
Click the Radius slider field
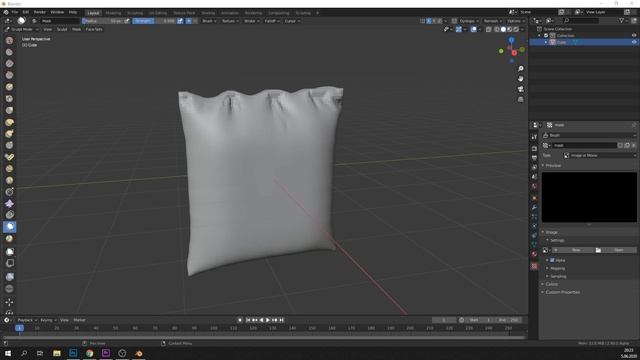[x=102, y=21]
